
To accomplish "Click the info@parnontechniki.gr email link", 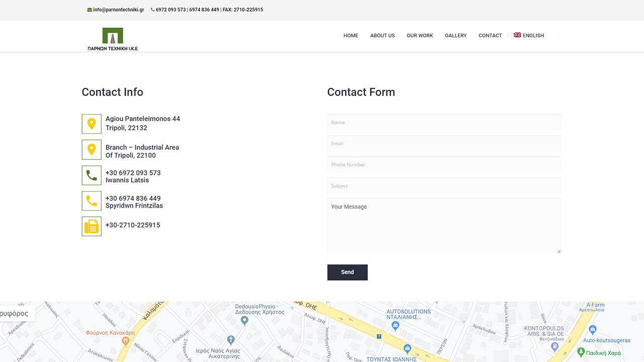I will coord(118,10).
